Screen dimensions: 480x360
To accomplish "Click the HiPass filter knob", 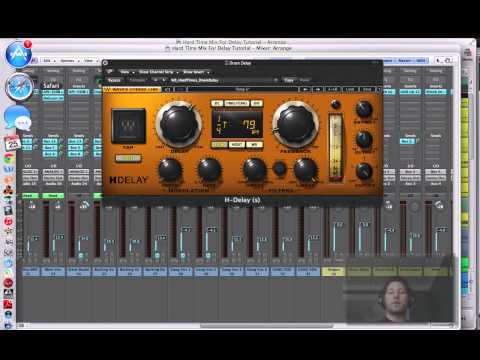I will pos(254,170).
